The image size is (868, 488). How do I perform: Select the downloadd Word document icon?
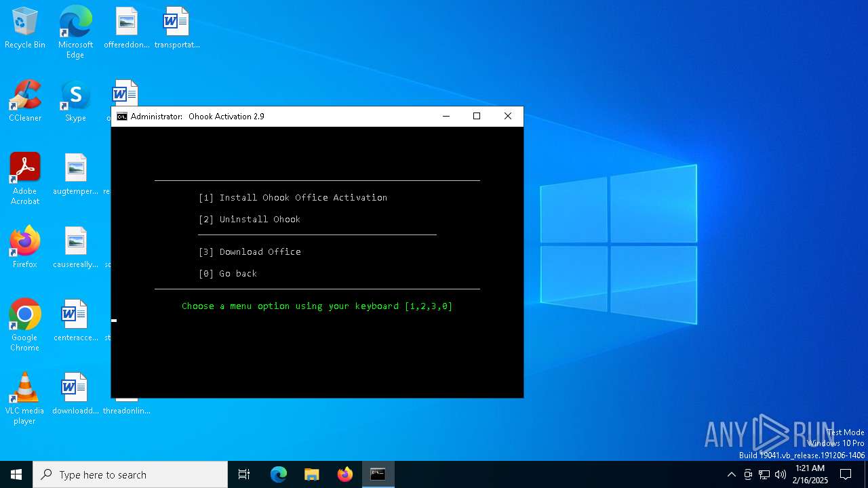75,394
